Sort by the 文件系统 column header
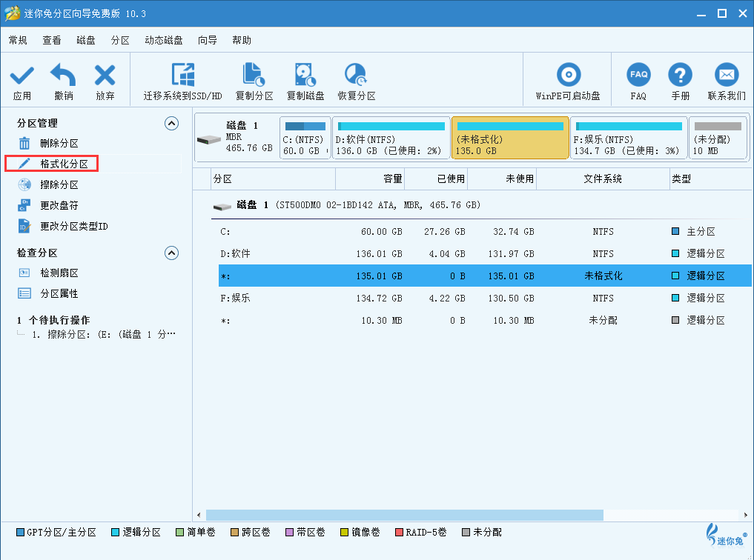 click(x=603, y=179)
